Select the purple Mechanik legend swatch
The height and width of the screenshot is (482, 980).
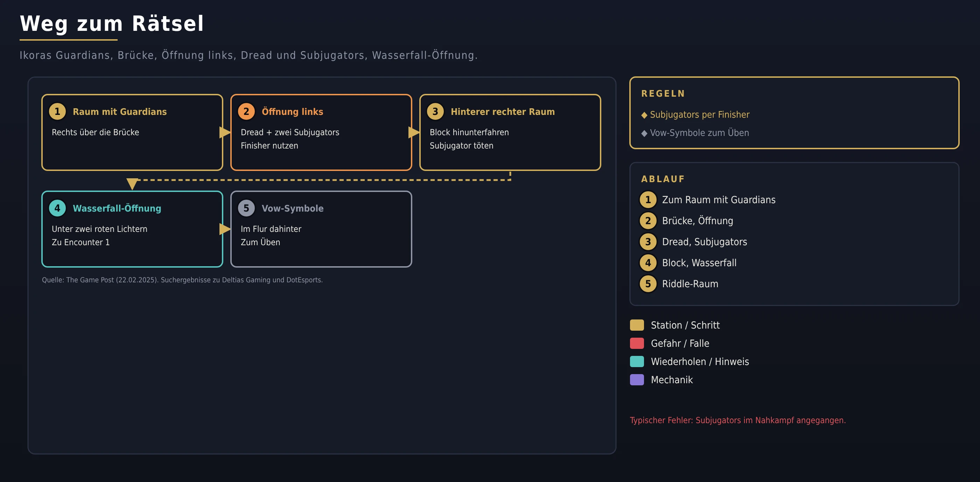[637, 380]
